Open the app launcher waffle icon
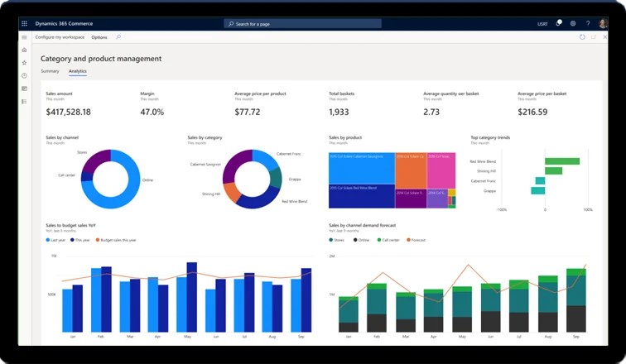 [25, 23]
